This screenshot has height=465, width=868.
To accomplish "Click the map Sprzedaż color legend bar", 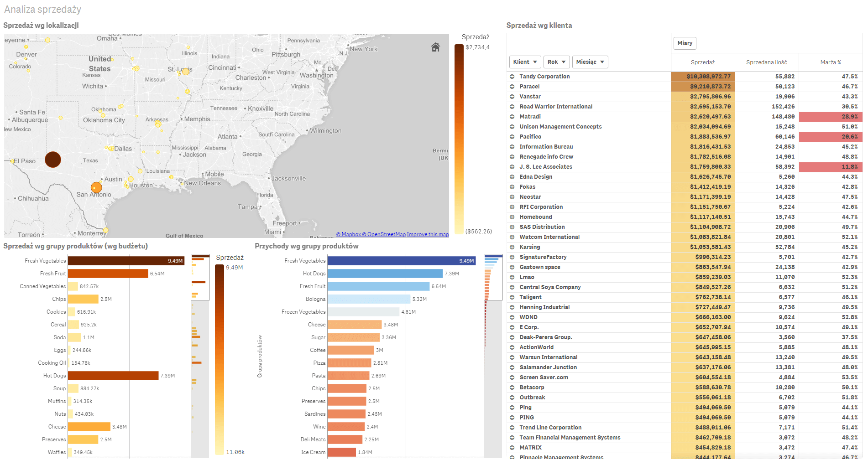I will (x=459, y=139).
